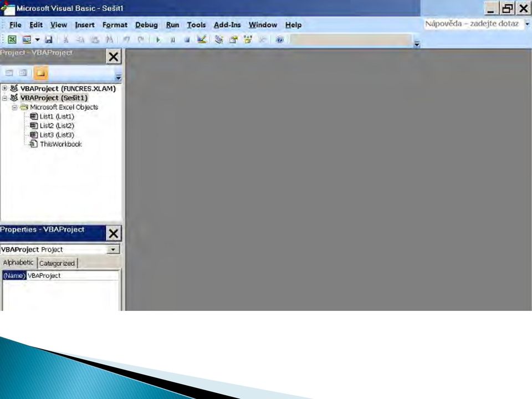Click the Break pause icon
This screenshot has width=532, height=399.
pos(172,40)
